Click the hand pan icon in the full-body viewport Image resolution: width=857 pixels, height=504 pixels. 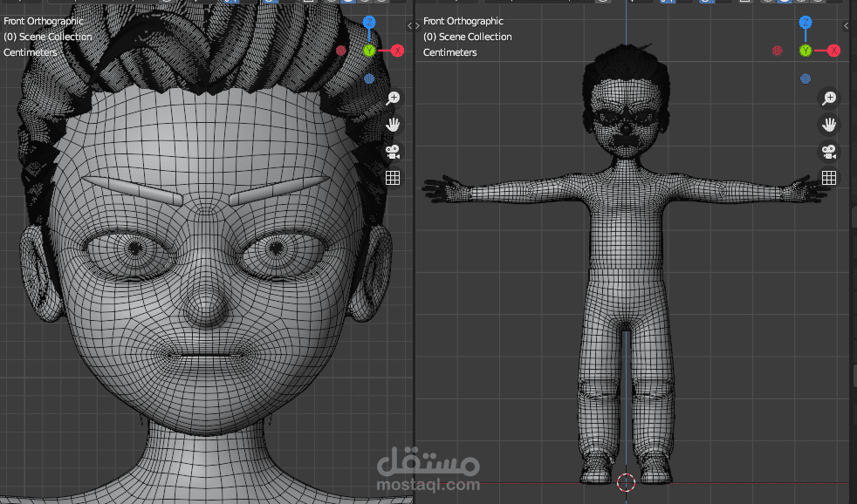pos(829,125)
